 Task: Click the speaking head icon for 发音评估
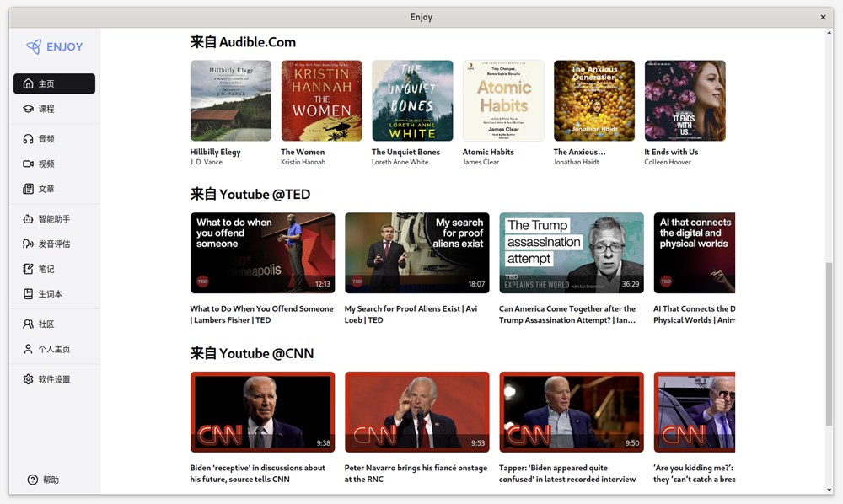point(28,244)
